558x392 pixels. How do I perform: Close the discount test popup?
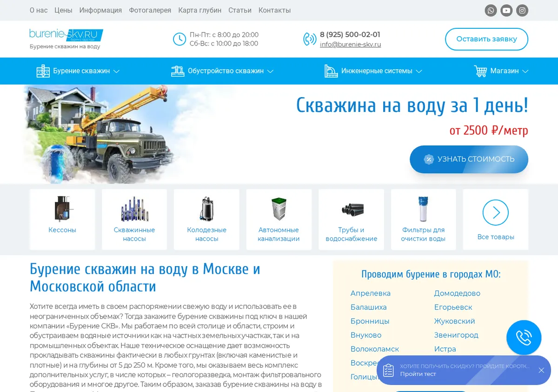pos(541,370)
